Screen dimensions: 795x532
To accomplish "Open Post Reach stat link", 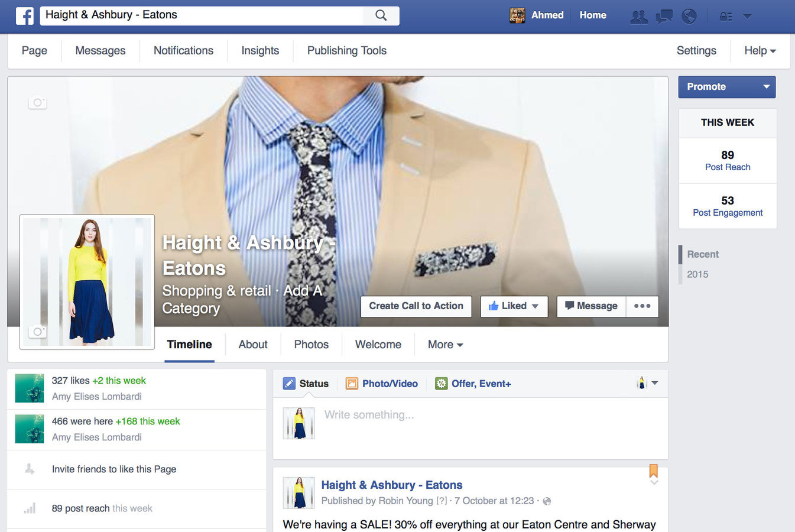I will pos(728,167).
